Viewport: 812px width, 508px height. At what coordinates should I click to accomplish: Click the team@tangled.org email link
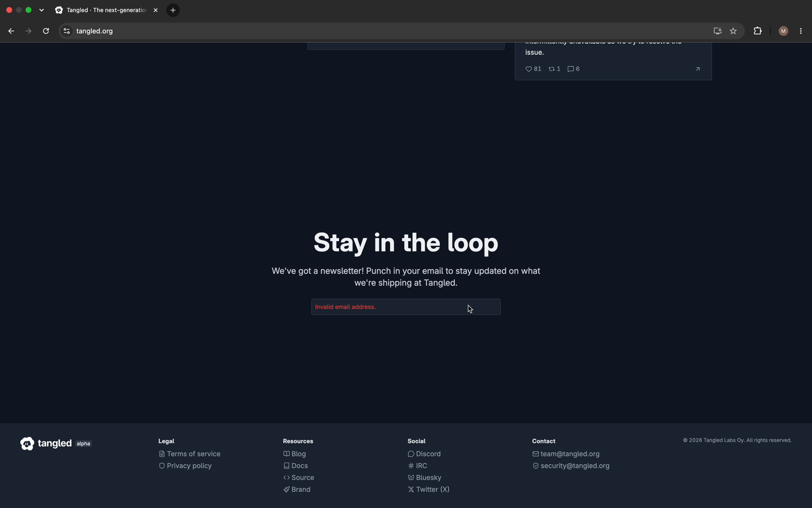point(566,454)
